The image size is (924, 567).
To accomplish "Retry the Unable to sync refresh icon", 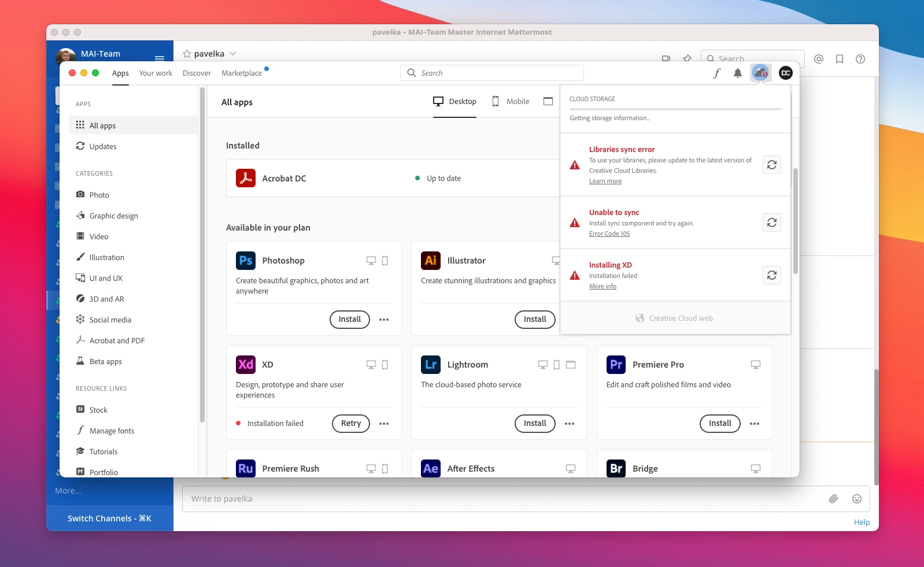I will pos(772,223).
